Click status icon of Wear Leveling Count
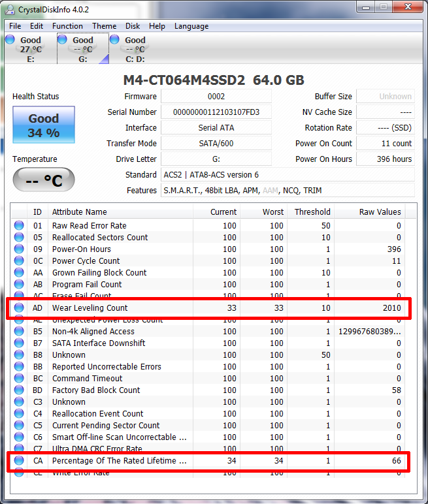This screenshot has height=504, width=428. tap(19, 307)
